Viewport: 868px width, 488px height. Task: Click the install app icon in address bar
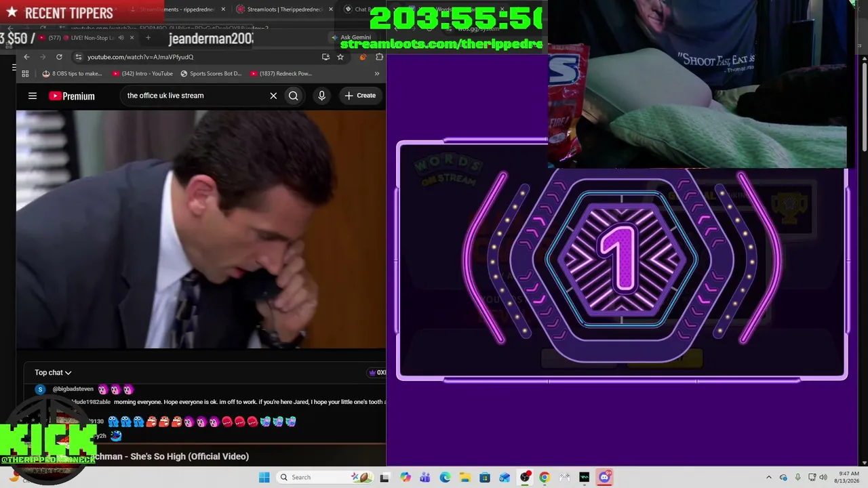(325, 57)
